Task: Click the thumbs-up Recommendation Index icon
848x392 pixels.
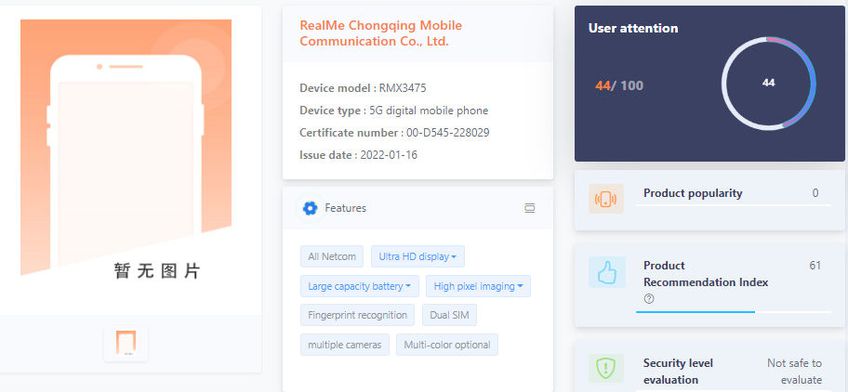Action: 607,273
